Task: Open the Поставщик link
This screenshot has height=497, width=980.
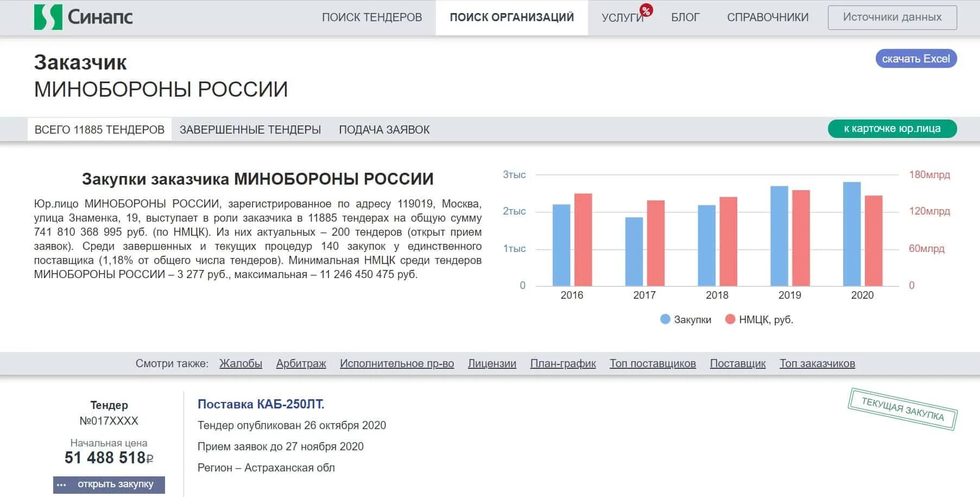Action: [x=738, y=363]
